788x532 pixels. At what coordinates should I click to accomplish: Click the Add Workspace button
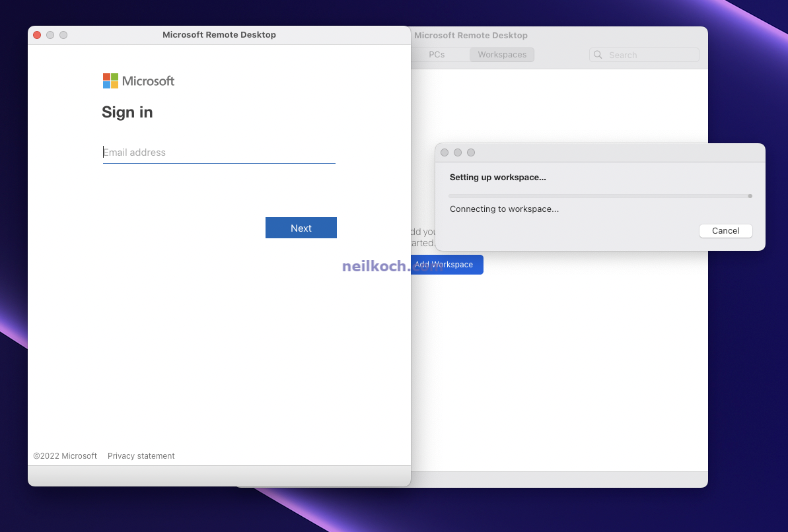[x=447, y=264]
